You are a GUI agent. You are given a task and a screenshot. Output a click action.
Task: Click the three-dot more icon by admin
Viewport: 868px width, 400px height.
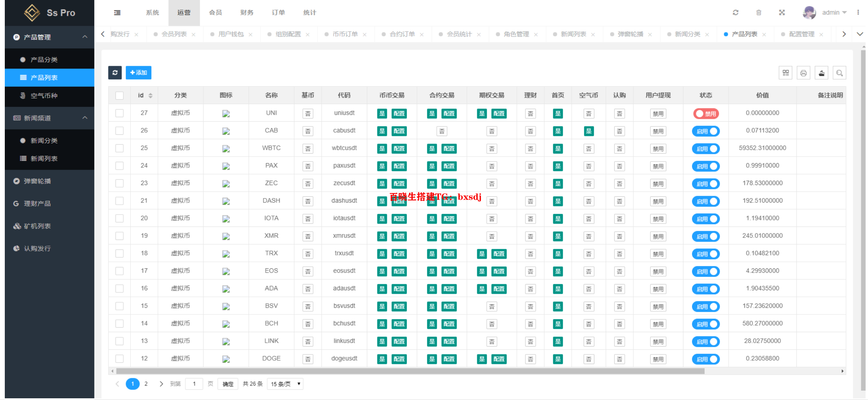858,13
